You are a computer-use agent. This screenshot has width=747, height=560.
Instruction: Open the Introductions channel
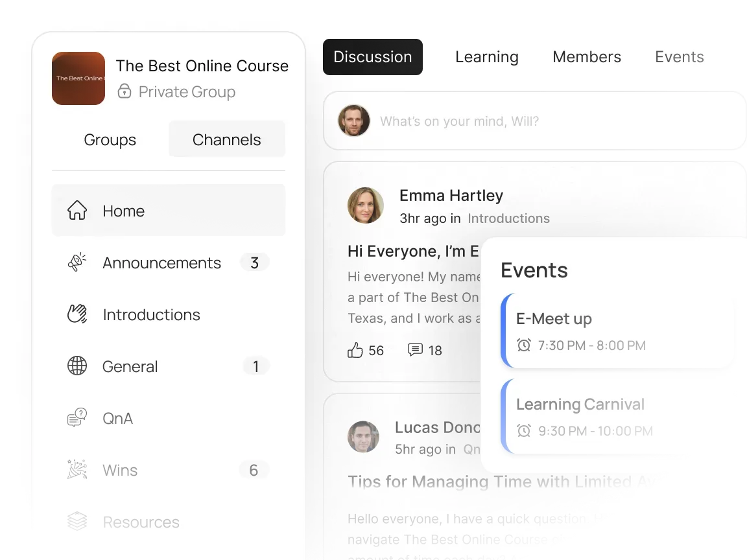169,314
